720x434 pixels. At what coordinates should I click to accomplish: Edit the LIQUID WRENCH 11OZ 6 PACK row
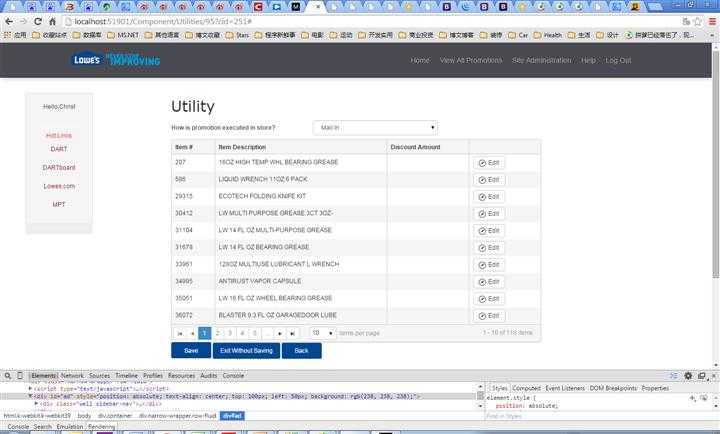[489, 180]
